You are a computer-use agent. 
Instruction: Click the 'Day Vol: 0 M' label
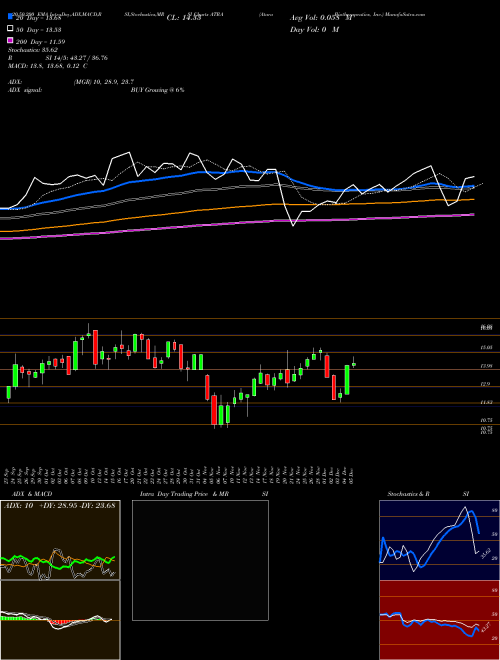pyautogui.click(x=314, y=29)
